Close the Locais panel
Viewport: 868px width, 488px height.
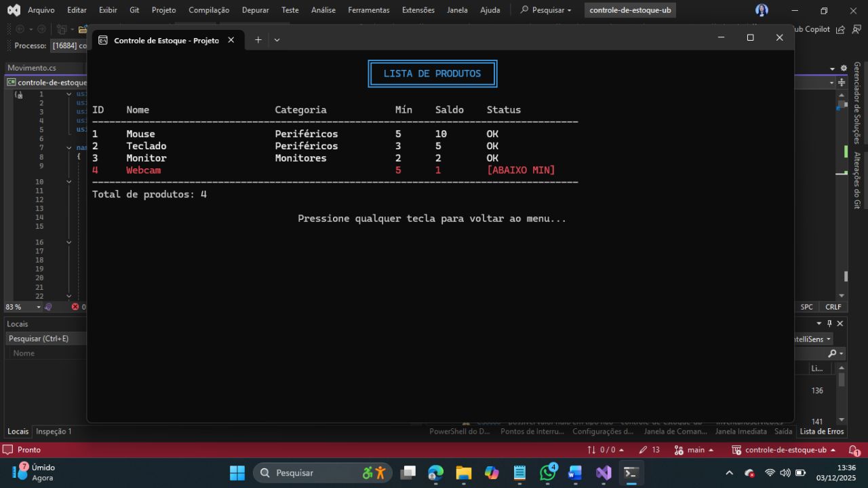840,324
